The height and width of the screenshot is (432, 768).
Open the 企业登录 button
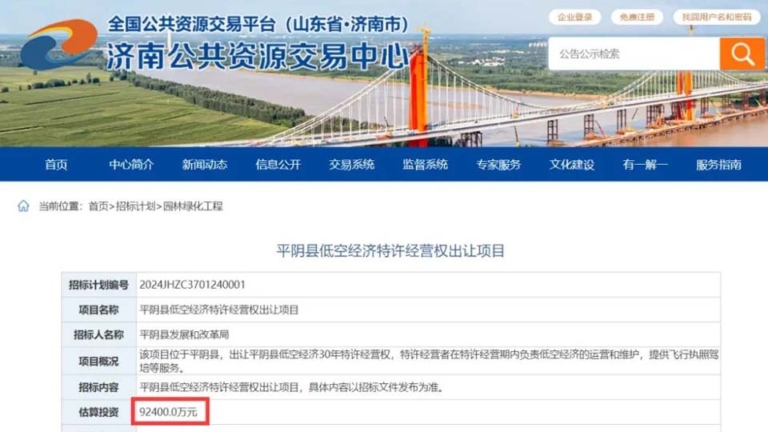[575, 17]
